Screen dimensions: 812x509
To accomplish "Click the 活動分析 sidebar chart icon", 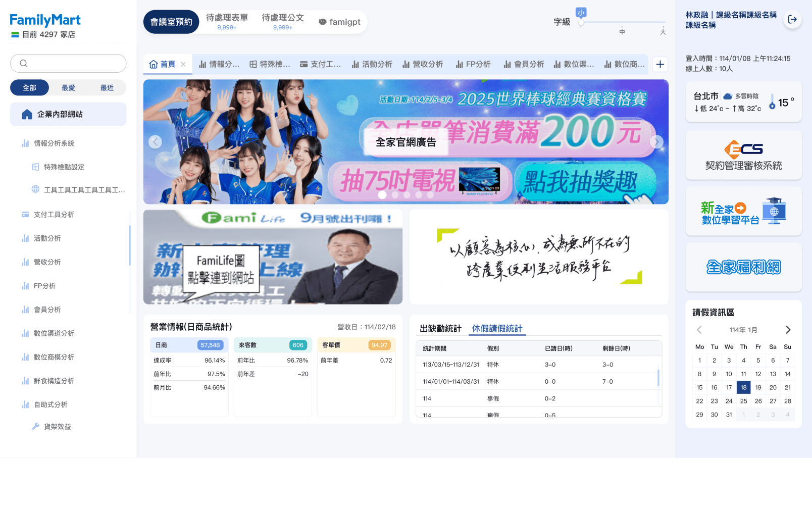I will tap(25, 238).
